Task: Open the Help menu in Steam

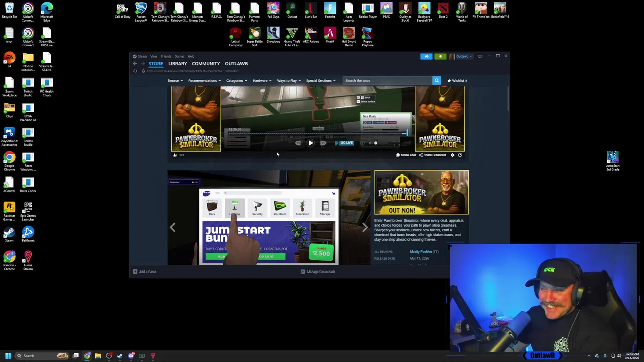Action: click(x=191, y=56)
